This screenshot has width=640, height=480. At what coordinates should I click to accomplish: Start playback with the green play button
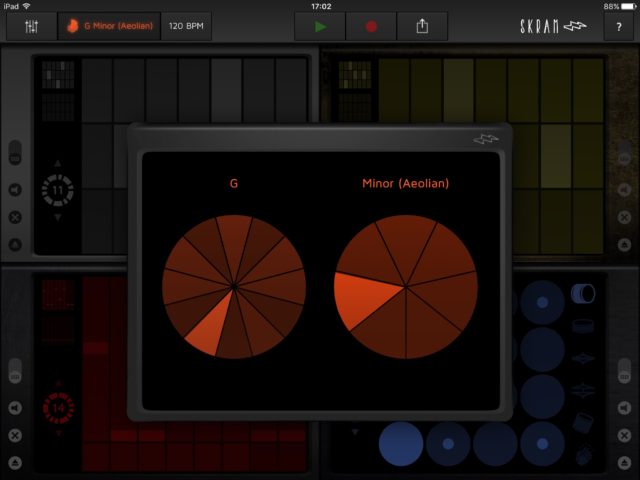[x=320, y=27]
